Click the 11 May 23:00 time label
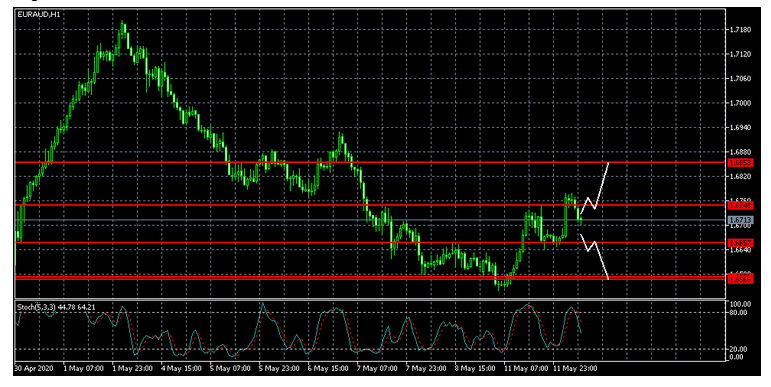This screenshot has width=771, height=387. point(575,368)
